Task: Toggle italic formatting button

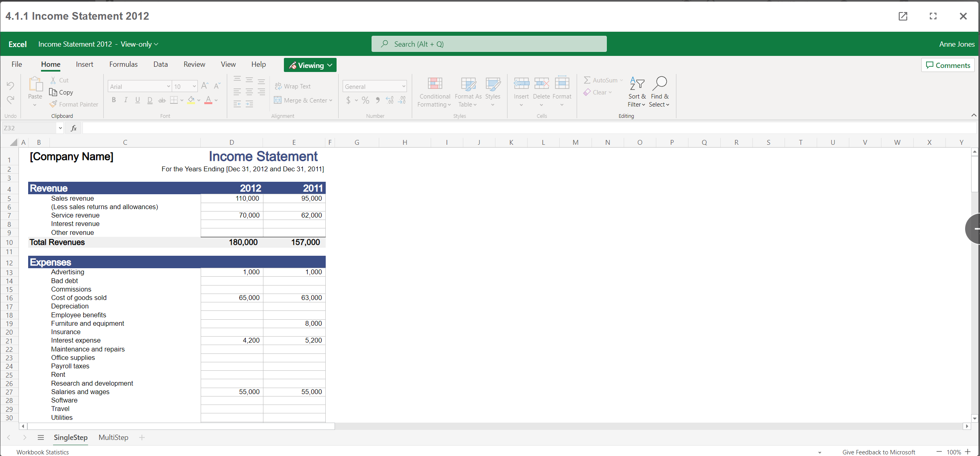Action: coord(126,100)
